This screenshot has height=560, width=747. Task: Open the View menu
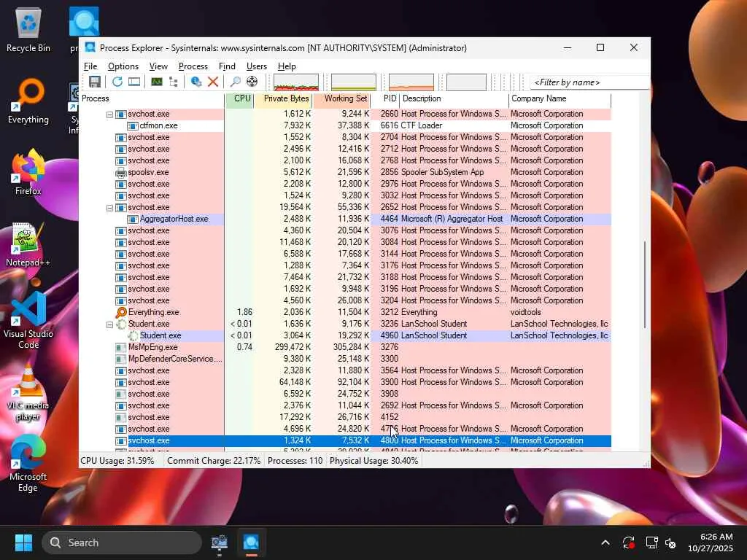point(158,66)
